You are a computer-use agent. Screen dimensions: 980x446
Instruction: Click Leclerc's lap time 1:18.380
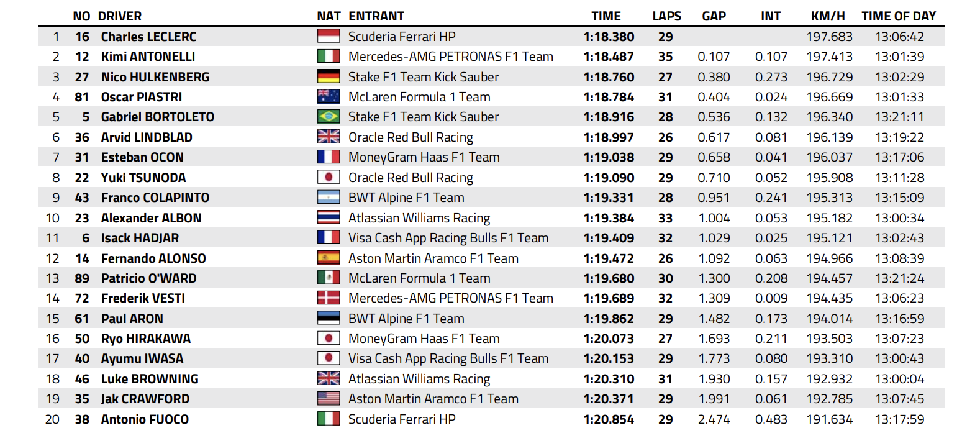pos(609,37)
